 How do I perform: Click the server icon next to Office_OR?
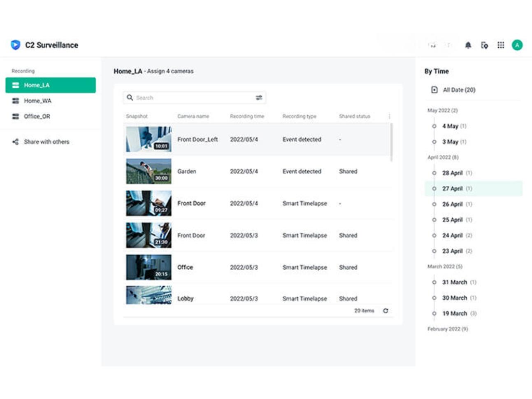(x=16, y=117)
